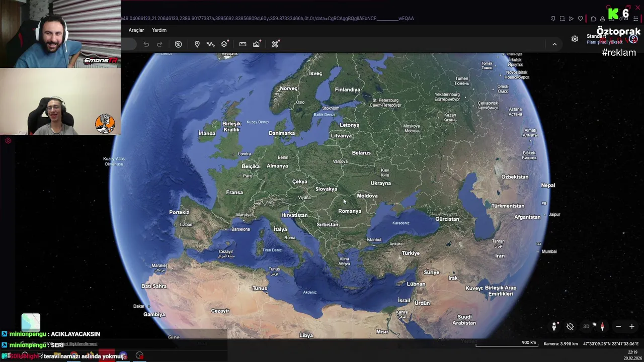Click the İstanbul city label

click(x=374, y=240)
